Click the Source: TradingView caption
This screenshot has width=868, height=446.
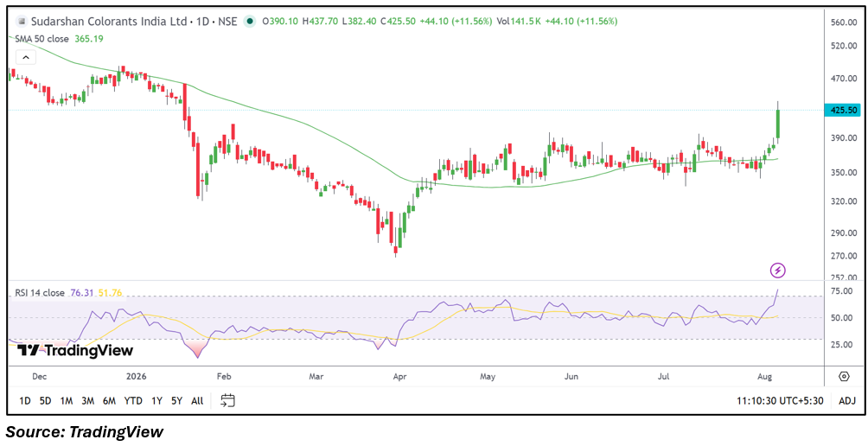[x=86, y=431]
